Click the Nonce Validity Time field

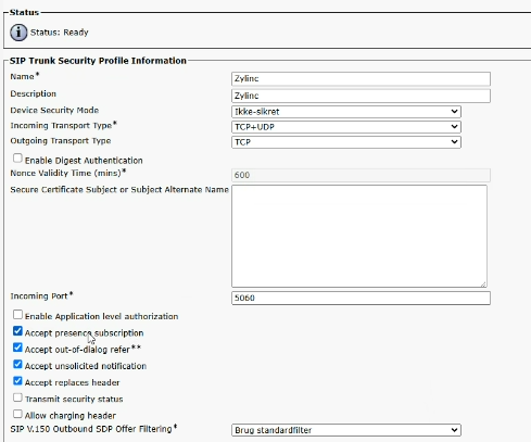pyautogui.click(x=361, y=175)
